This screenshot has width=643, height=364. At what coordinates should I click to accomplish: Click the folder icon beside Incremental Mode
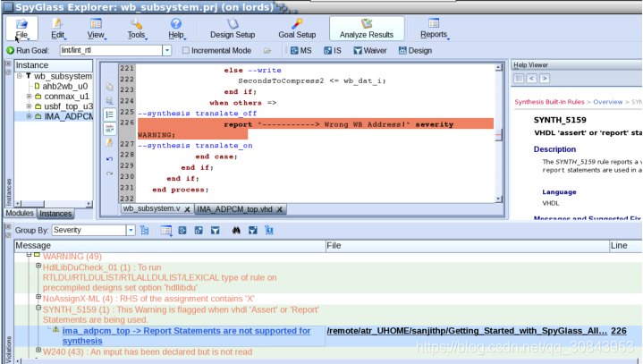click(x=267, y=50)
